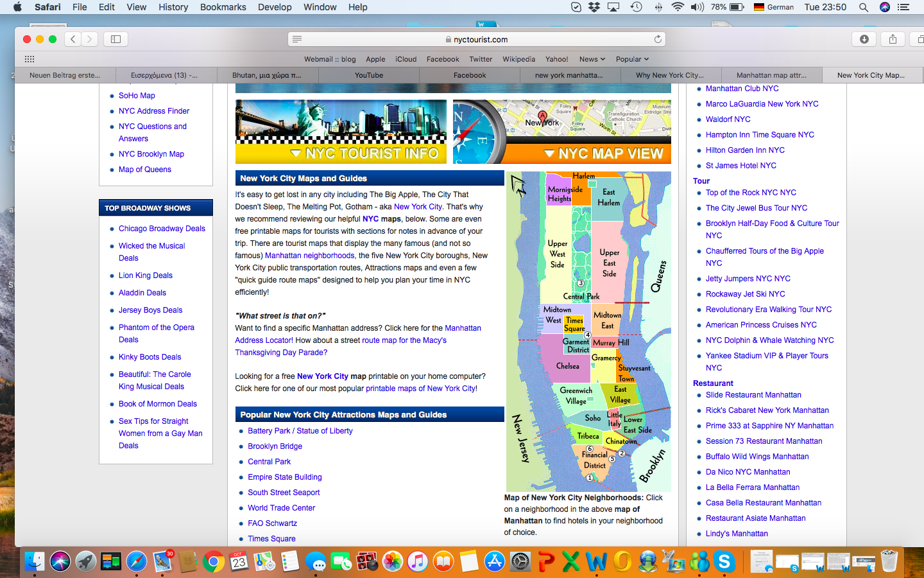
Task: Follow the Manhattan neighborhoods link
Action: click(309, 256)
